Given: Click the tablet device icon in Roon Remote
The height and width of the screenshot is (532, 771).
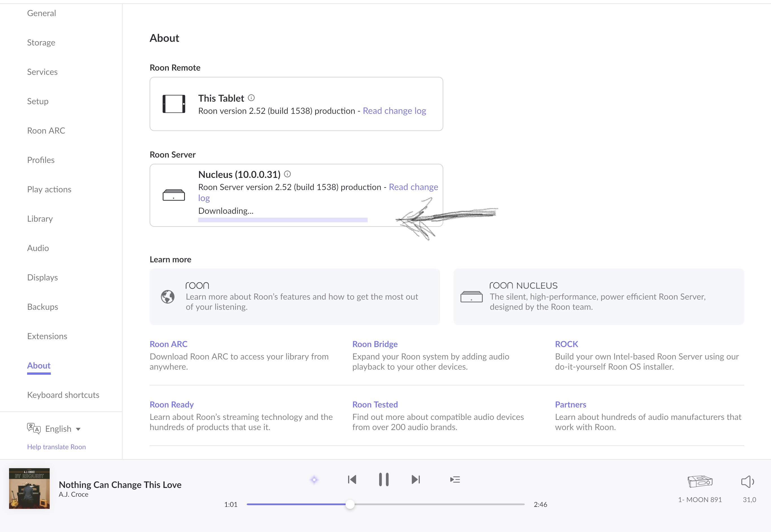Looking at the screenshot, I should pos(174,104).
